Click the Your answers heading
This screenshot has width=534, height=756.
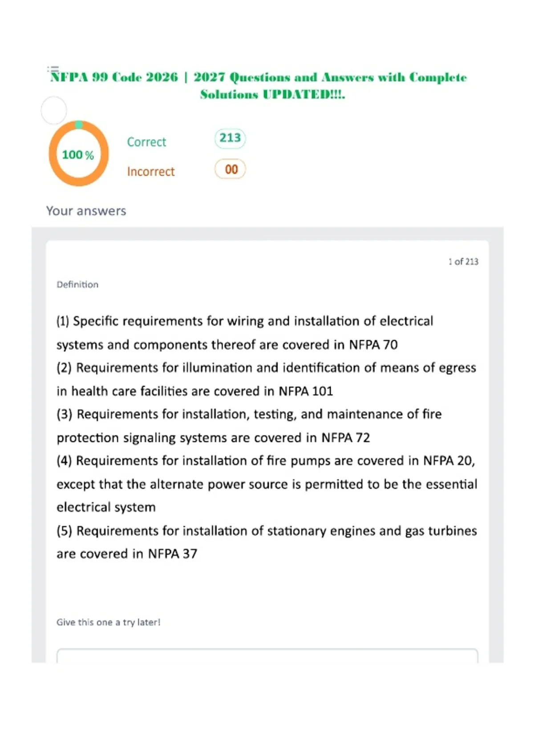point(86,211)
